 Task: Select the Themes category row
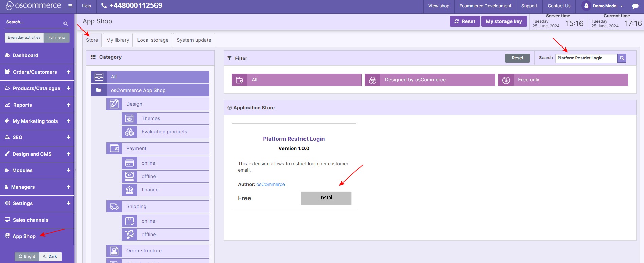[165, 118]
